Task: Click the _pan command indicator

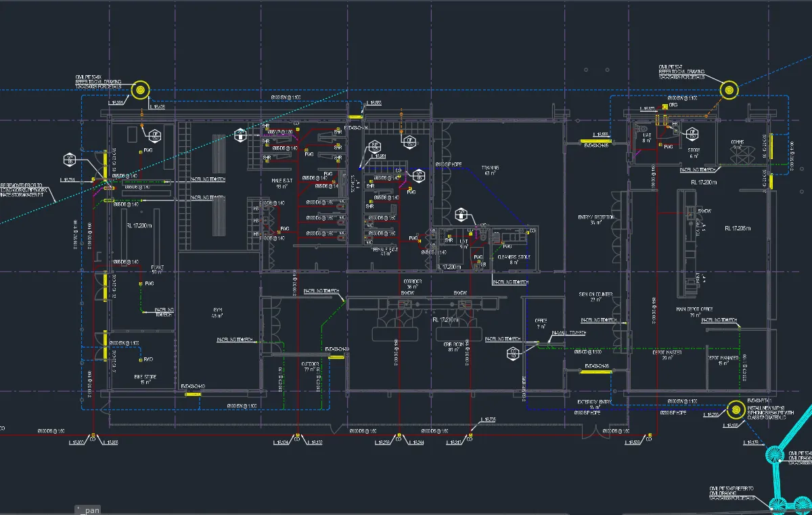Action: [x=89, y=510]
